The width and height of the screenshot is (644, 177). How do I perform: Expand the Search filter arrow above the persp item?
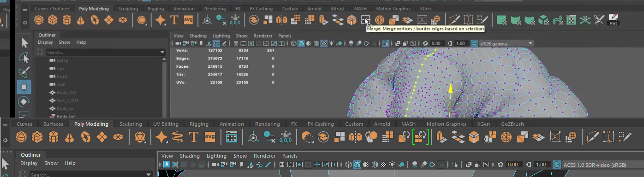click(162, 53)
